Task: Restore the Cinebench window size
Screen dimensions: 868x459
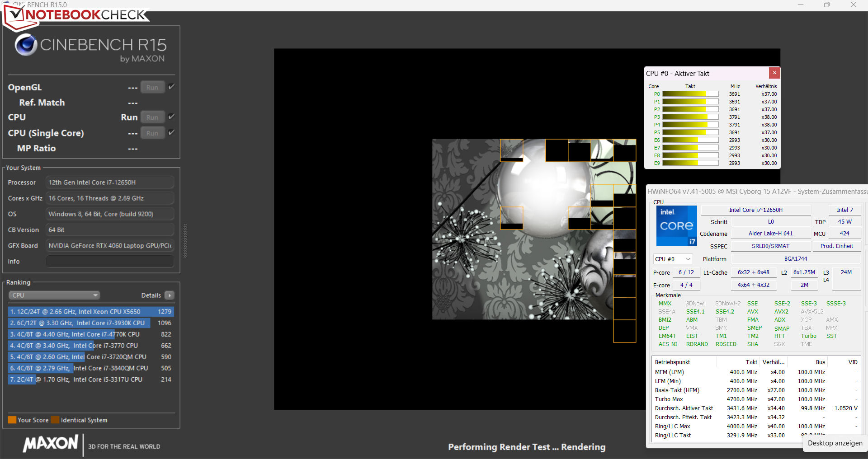Action: [x=826, y=5]
